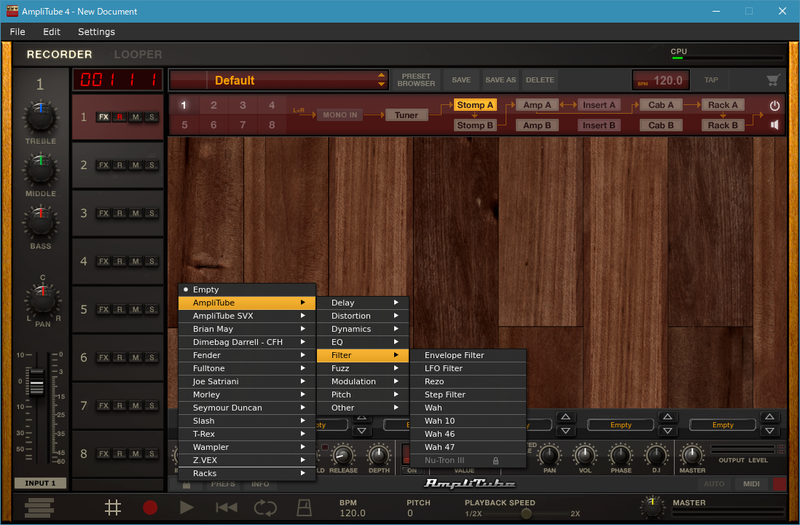The width and height of the screenshot is (800, 525).
Task: Arm record R on track 1
Action: (119, 117)
